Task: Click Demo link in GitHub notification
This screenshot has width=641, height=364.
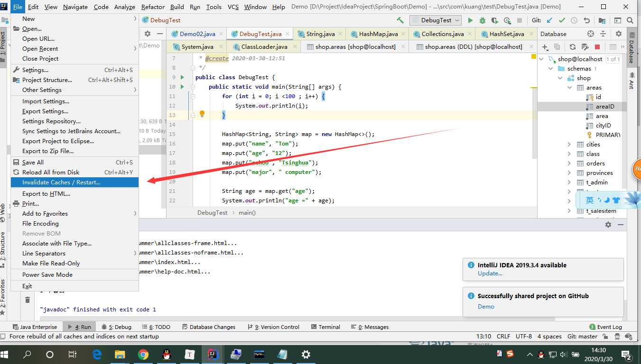Action: 486,307
